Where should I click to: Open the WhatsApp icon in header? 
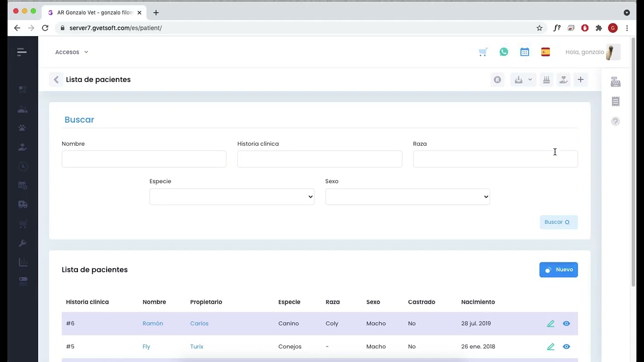coord(504,52)
